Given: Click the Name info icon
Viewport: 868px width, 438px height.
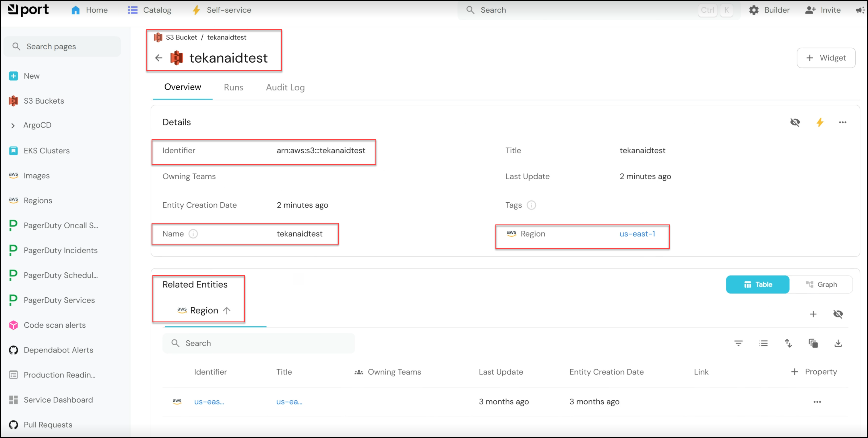Looking at the screenshot, I should [193, 234].
